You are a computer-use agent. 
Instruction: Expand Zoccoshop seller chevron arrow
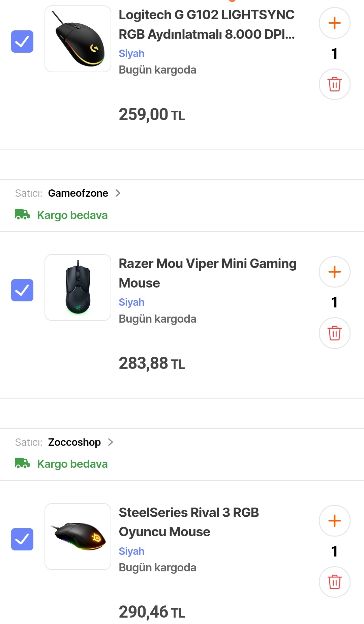tap(110, 442)
